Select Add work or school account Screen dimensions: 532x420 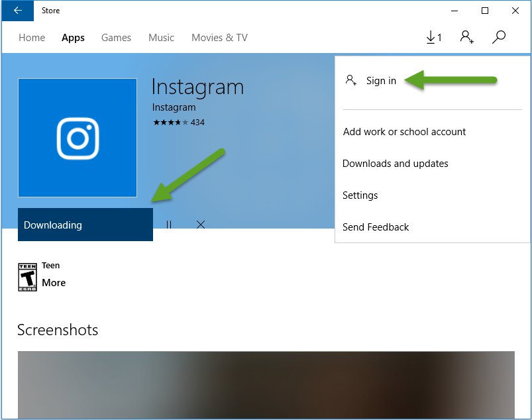pos(404,132)
